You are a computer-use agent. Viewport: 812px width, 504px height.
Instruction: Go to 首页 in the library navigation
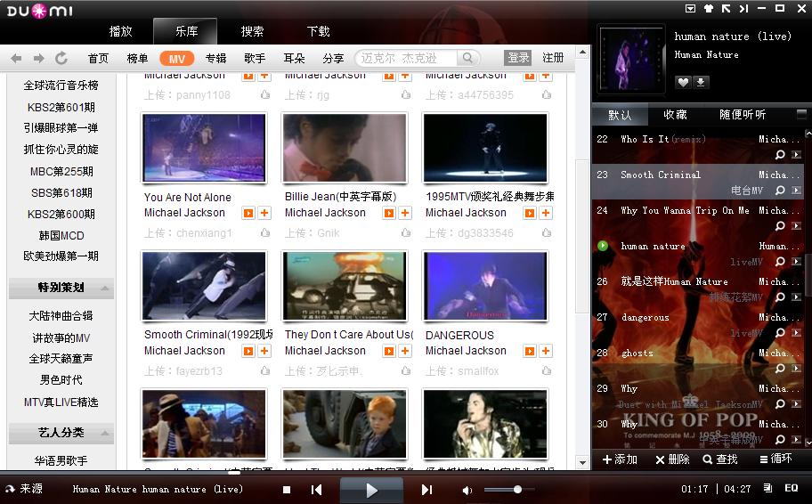coord(98,58)
